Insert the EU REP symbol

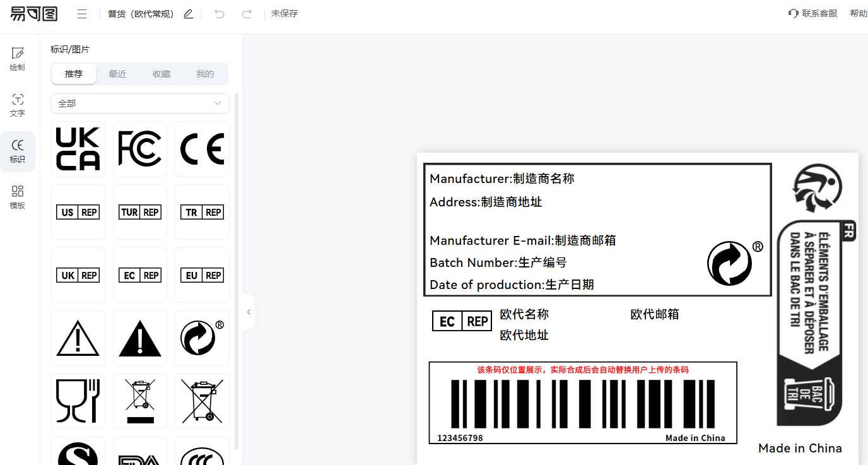click(x=202, y=275)
